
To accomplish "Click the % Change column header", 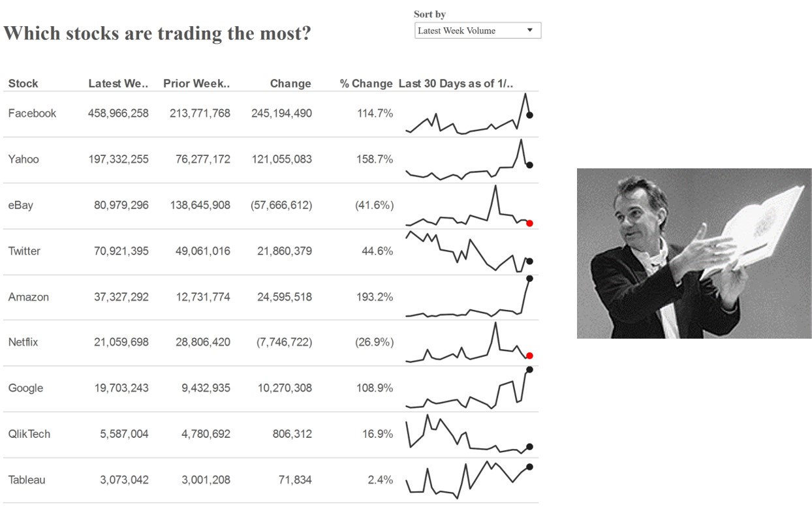I will tap(366, 84).
